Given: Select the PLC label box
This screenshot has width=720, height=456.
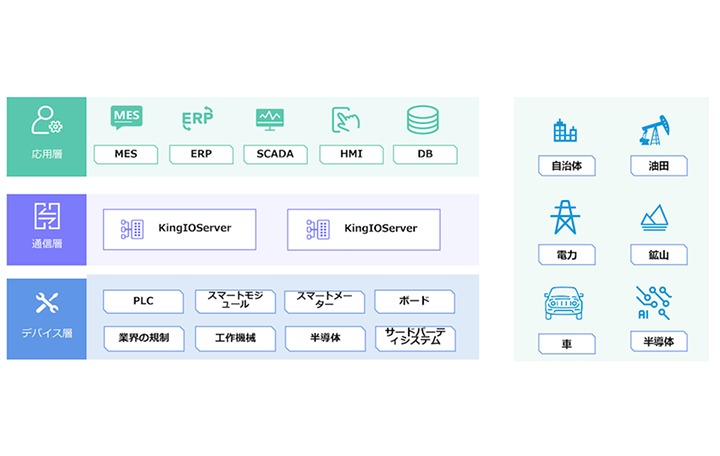Looking at the screenshot, I should click(144, 301).
